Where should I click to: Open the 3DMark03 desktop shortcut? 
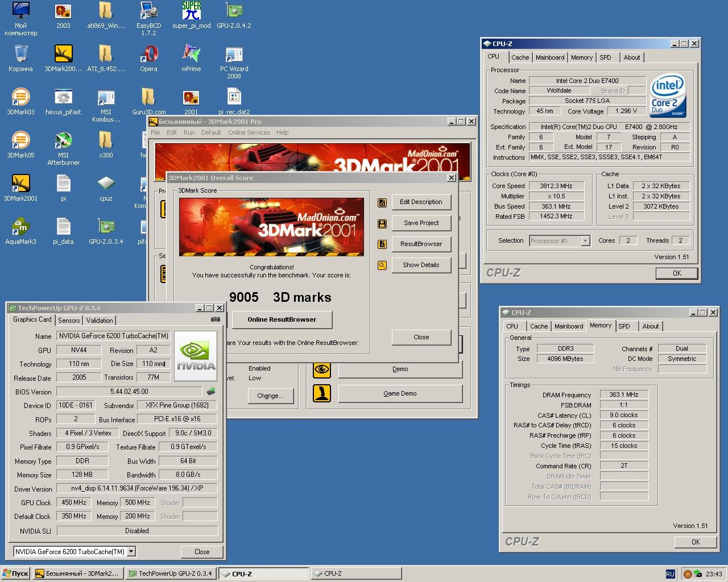pyautogui.click(x=20, y=101)
